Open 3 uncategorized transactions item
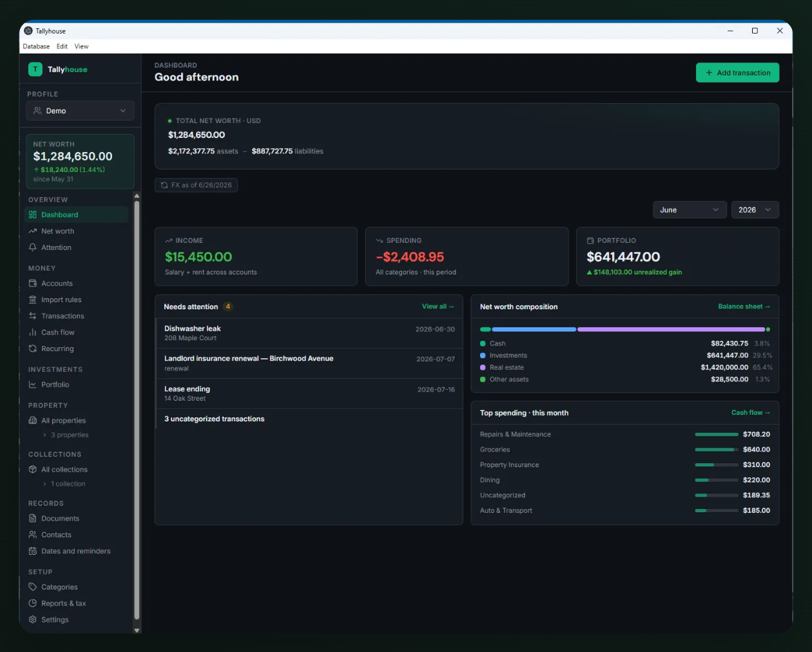812x652 pixels. point(309,419)
